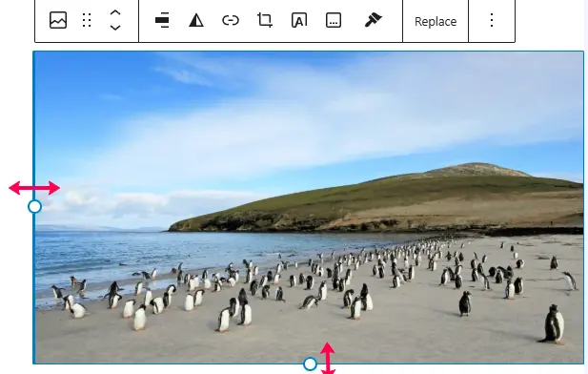Apply the duotone filter
588x374 pixels.
tap(196, 20)
